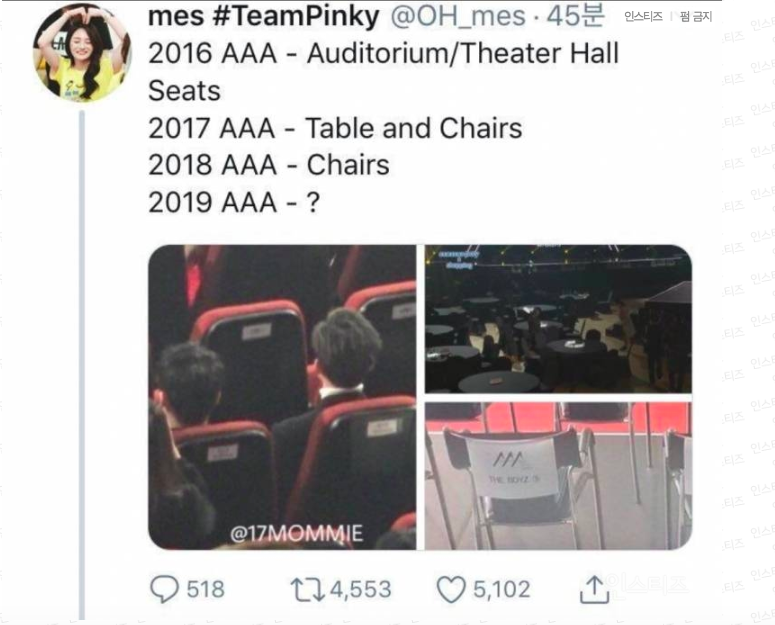View the red auditorium seats photo
775x625 pixels.
click(282, 397)
